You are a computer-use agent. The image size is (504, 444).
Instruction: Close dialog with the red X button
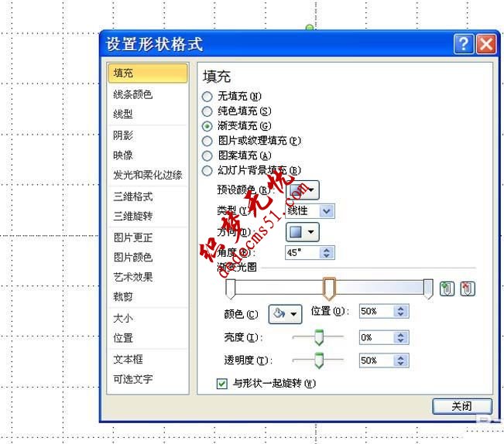point(486,44)
